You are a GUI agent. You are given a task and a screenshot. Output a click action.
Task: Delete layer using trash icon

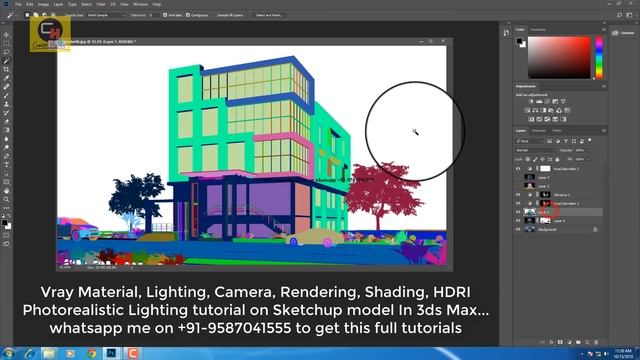[596, 342]
